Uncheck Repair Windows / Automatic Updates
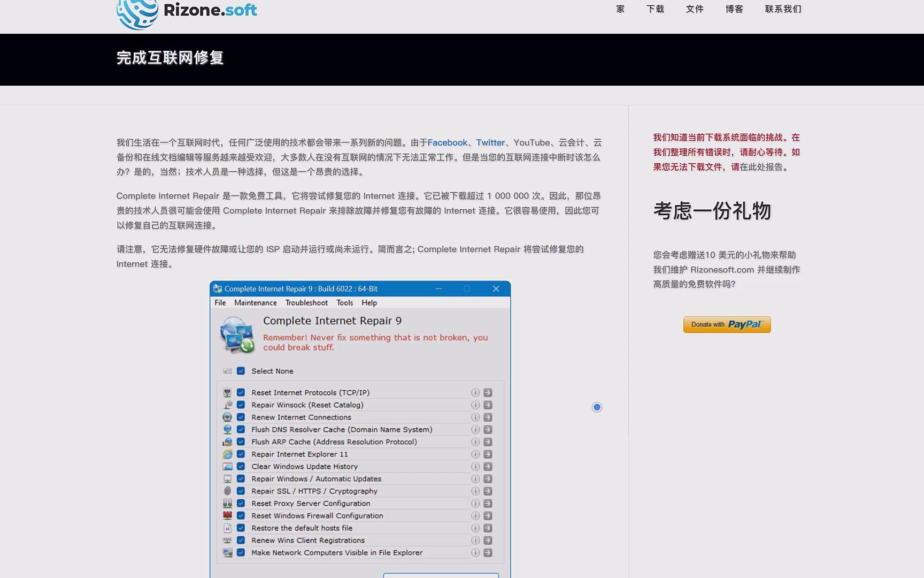The image size is (924, 578). [x=241, y=479]
